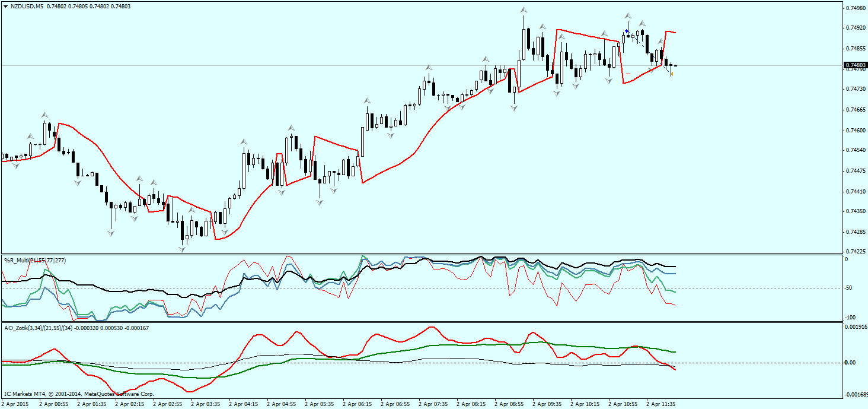Click the IC Markets MT4 copyright text
Viewport: 868px width, 409px height.
pyautogui.click(x=79, y=394)
